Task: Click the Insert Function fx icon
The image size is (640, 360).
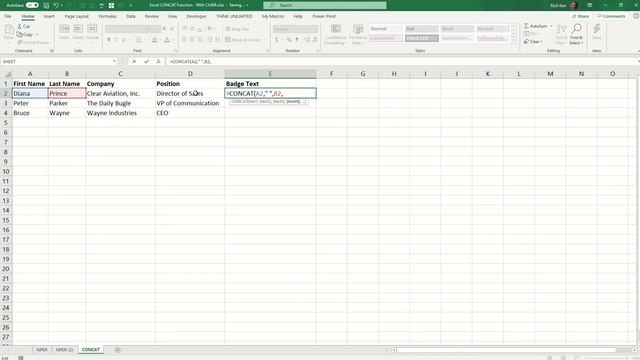Action: click(x=158, y=61)
